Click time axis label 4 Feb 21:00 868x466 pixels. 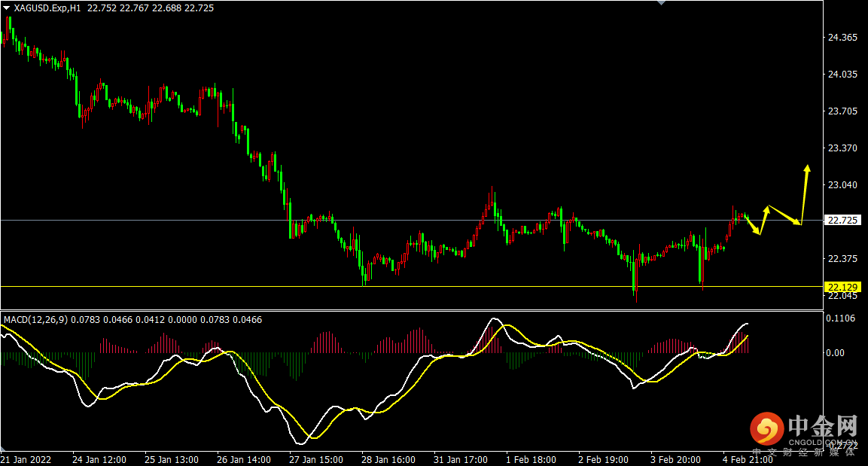coord(748,460)
